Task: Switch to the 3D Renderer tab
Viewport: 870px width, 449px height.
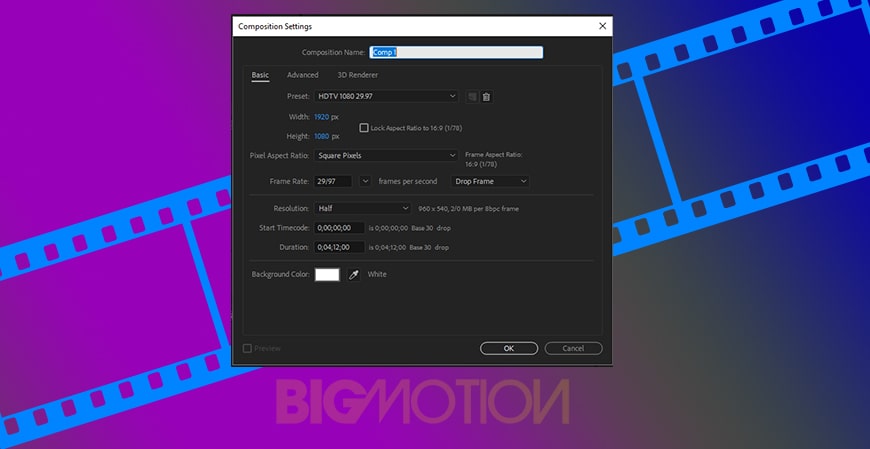Action: point(357,75)
